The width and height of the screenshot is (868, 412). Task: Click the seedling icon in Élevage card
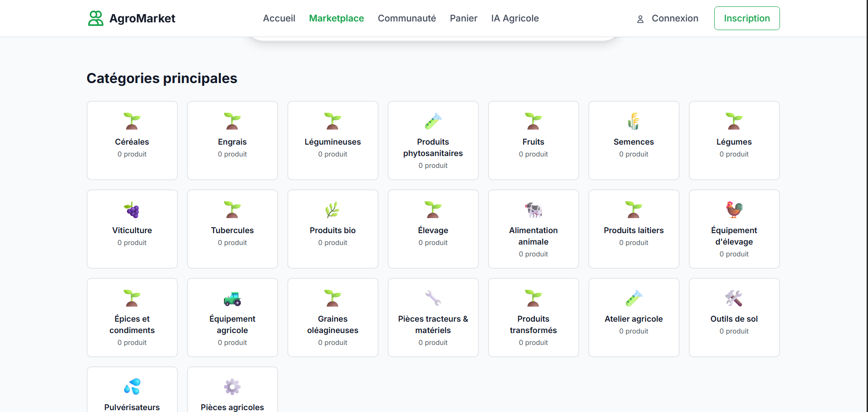(x=433, y=210)
